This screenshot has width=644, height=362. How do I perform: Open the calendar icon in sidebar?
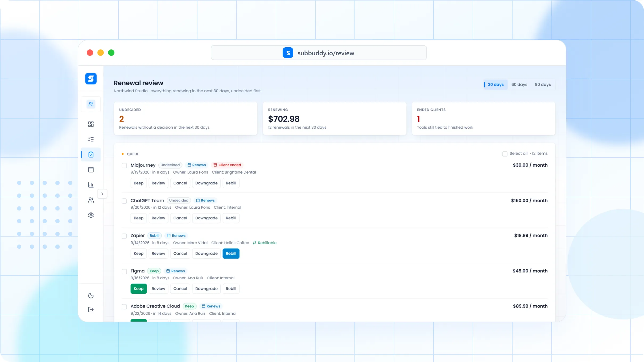tap(91, 170)
